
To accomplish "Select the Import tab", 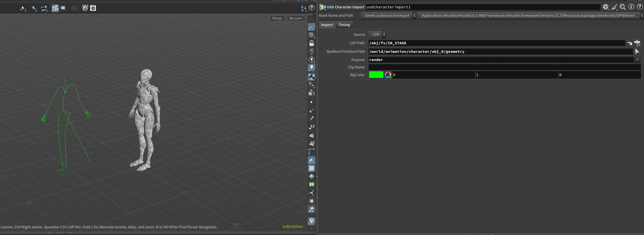I will pyautogui.click(x=327, y=25).
